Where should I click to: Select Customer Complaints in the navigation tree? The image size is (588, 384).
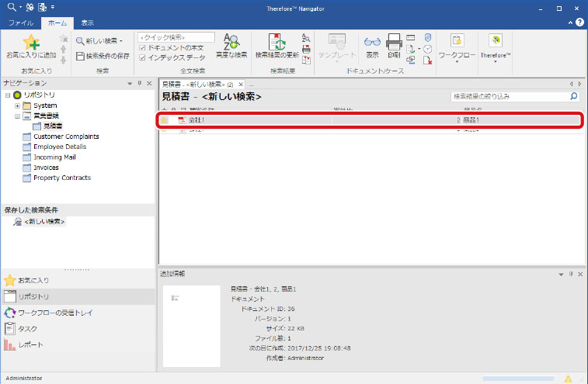65,137
